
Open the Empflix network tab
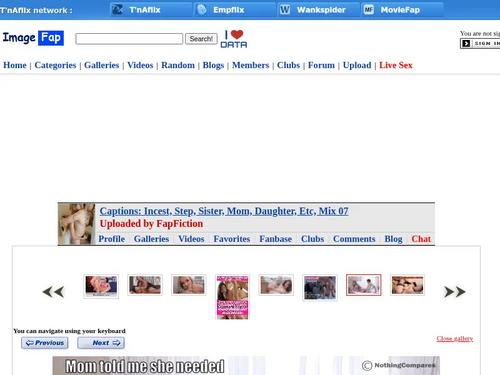(235, 10)
